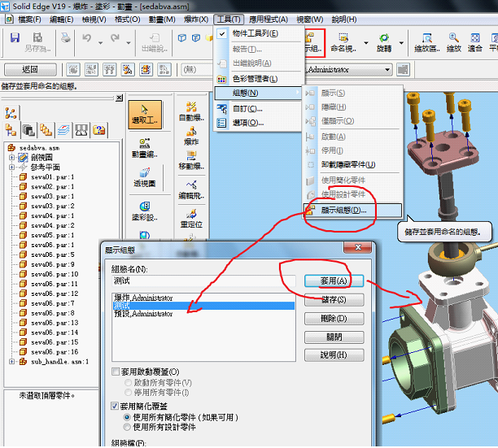Viewport: 498px width, 448px height.
Task: Open the 應用程式(A) menu
Action: (x=269, y=20)
